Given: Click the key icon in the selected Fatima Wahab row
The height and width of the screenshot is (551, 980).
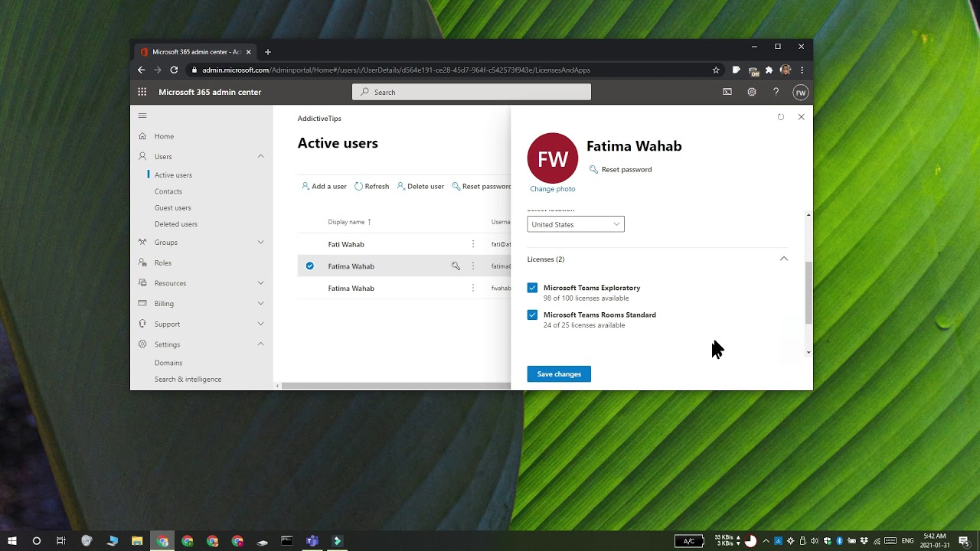Looking at the screenshot, I should click(456, 266).
